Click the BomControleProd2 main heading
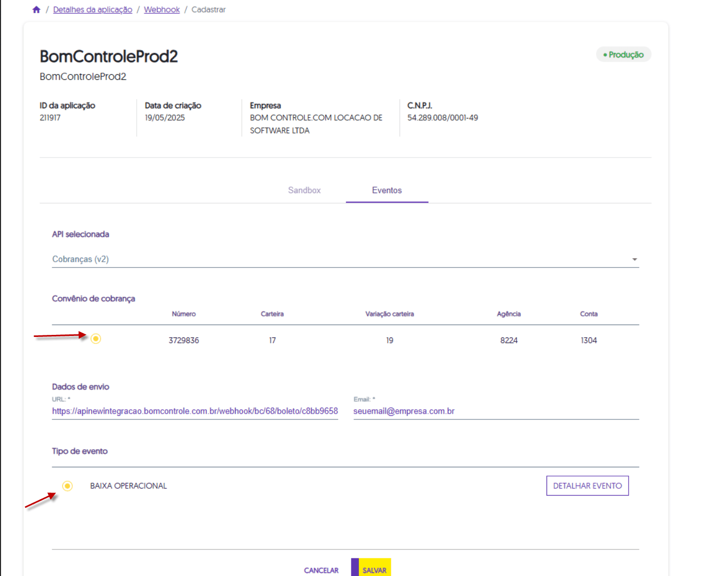Viewport: 728px width, 576px height. (109, 56)
